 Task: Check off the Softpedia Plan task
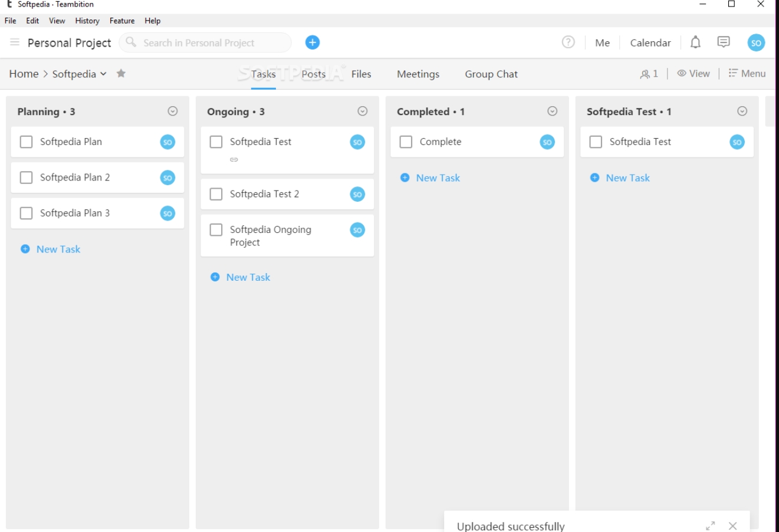(27, 142)
